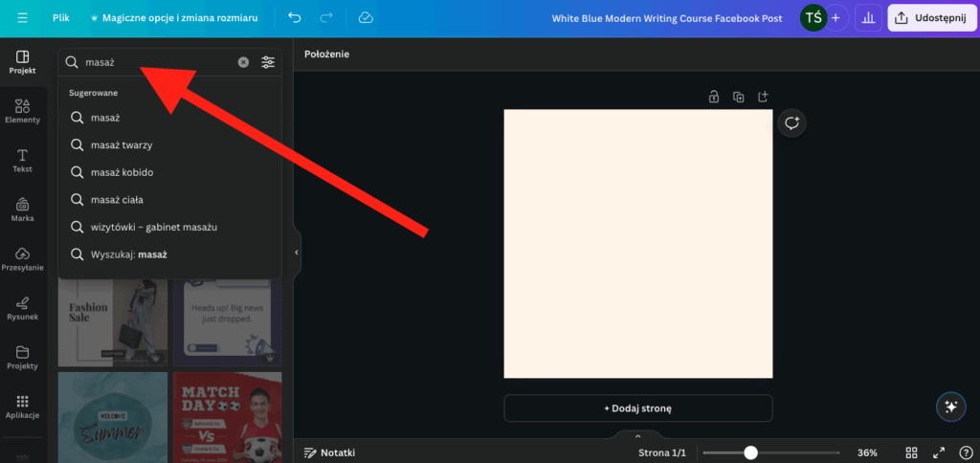Click the Udostępnij share button
This screenshot has width=980, height=463.
coord(932,18)
